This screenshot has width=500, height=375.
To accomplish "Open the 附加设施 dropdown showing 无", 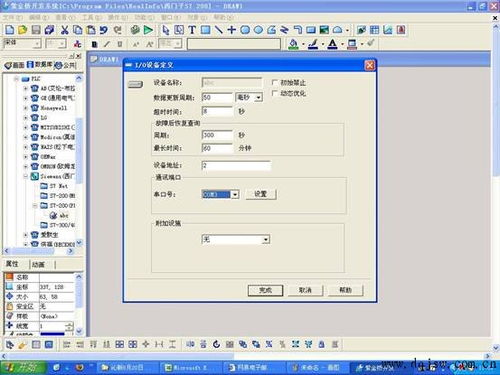I will 266,239.
